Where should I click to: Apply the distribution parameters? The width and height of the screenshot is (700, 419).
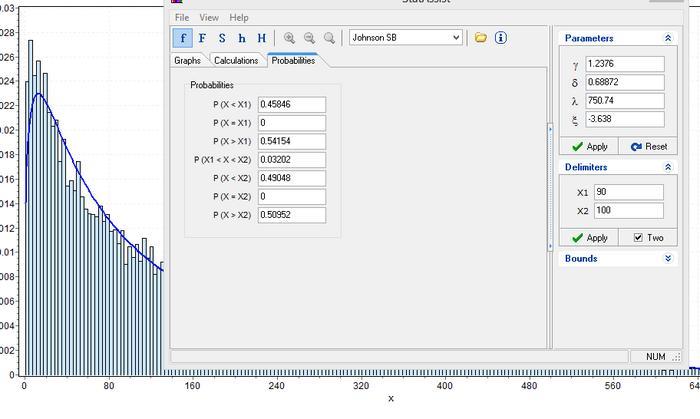click(x=589, y=146)
